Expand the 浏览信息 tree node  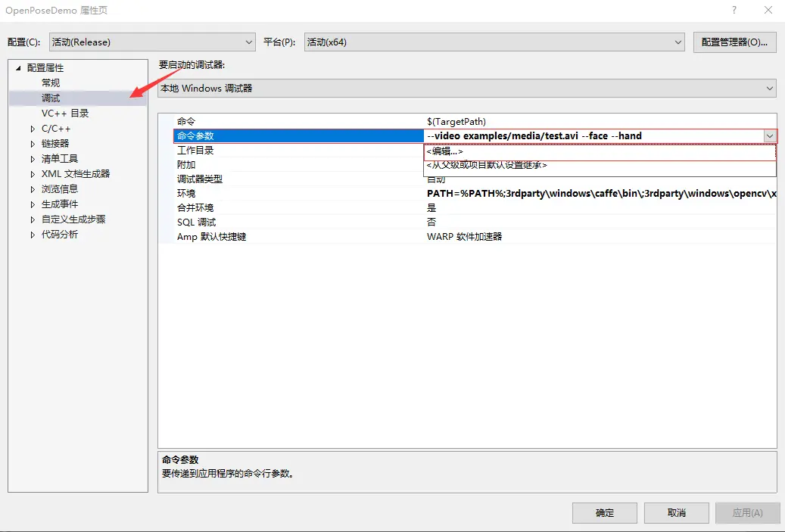tap(33, 189)
